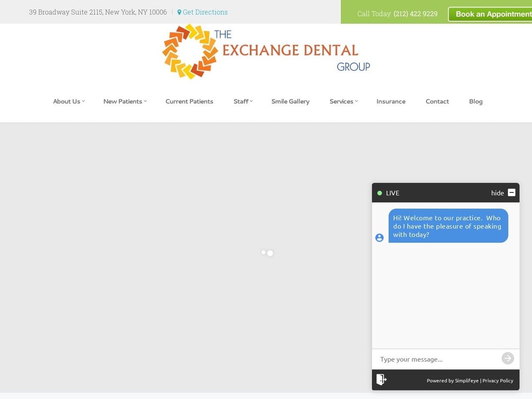This screenshot has width=532, height=399.
Task: Expand the About Us menu
Action: (69, 101)
